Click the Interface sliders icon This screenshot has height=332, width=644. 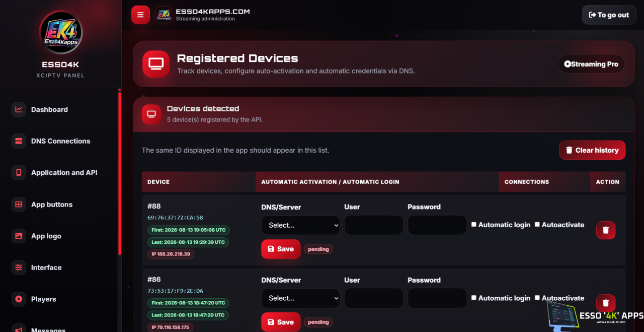(19, 268)
